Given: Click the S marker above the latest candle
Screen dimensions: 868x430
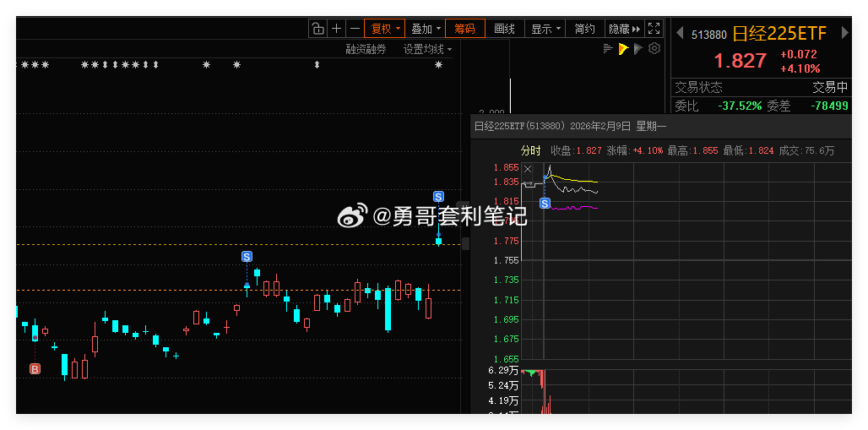Looking at the screenshot, I should click(438, 196).
